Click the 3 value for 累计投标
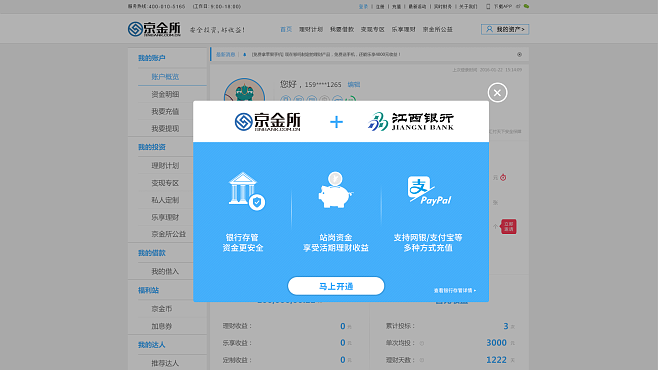This screenshot has width=658, height=370. coord(506,326)
